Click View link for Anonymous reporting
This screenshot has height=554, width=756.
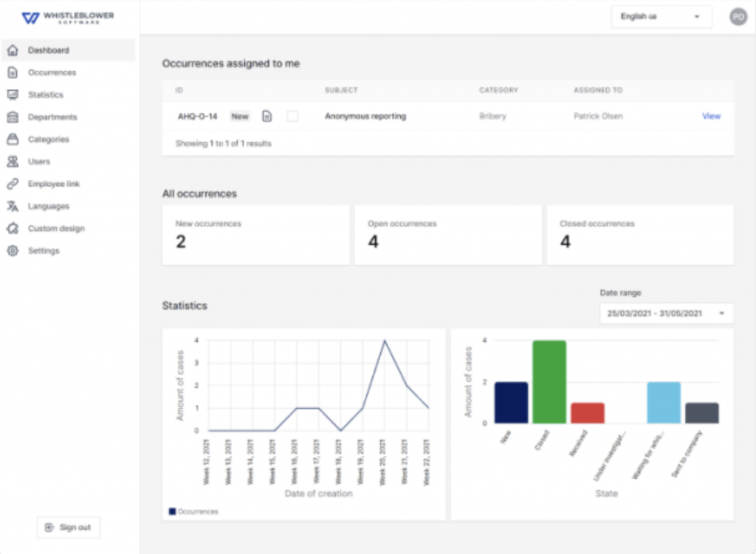tap(711, 116)
